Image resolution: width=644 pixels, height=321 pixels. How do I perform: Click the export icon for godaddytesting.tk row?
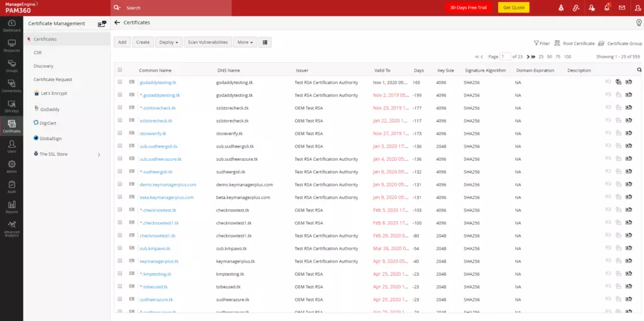point(629,82)
